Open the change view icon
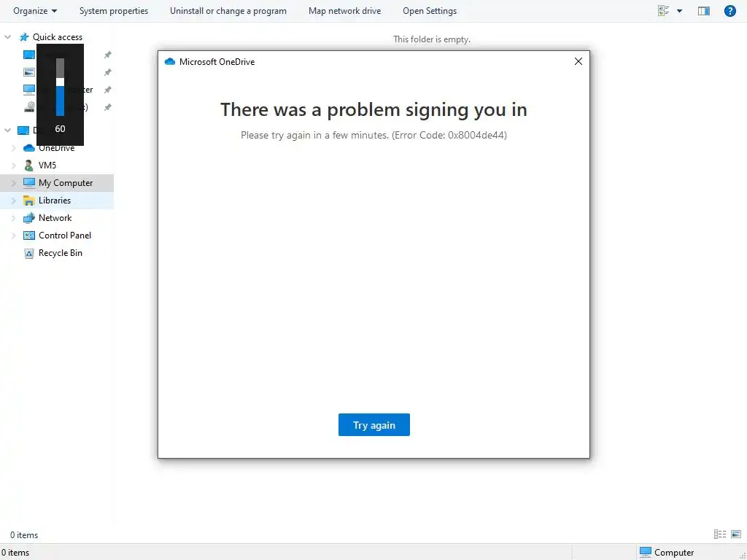Viewport: 747px width, 560px height. [x=663, y=10]
